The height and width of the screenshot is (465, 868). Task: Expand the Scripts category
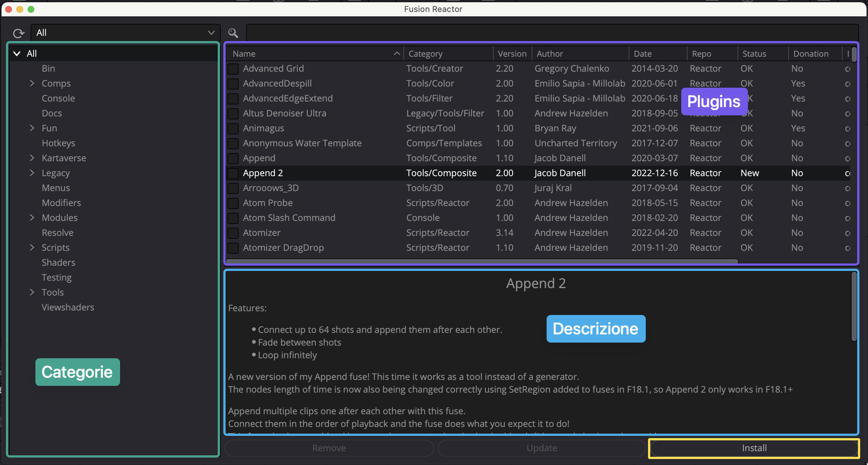click(32, 247)
